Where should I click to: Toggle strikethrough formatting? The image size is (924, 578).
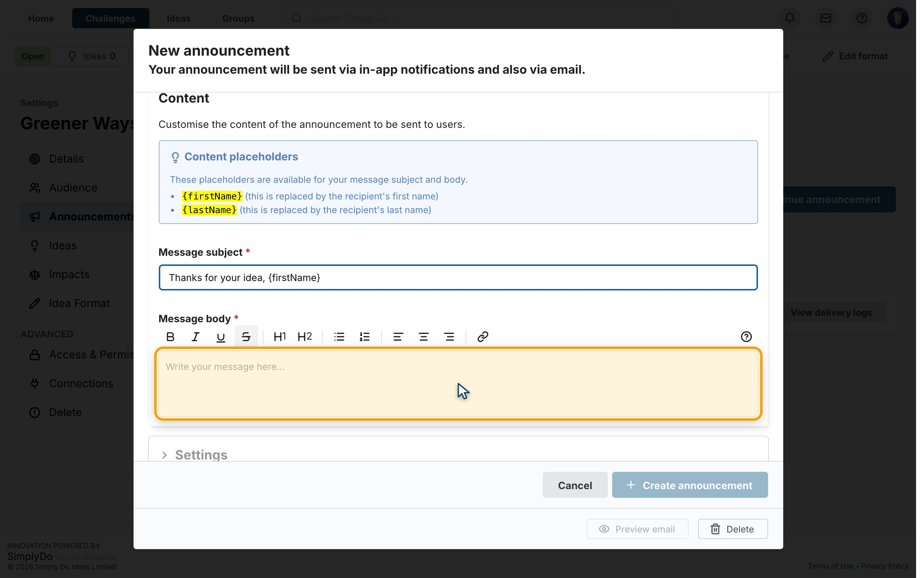pyautogui.click(x=246, y=337)
